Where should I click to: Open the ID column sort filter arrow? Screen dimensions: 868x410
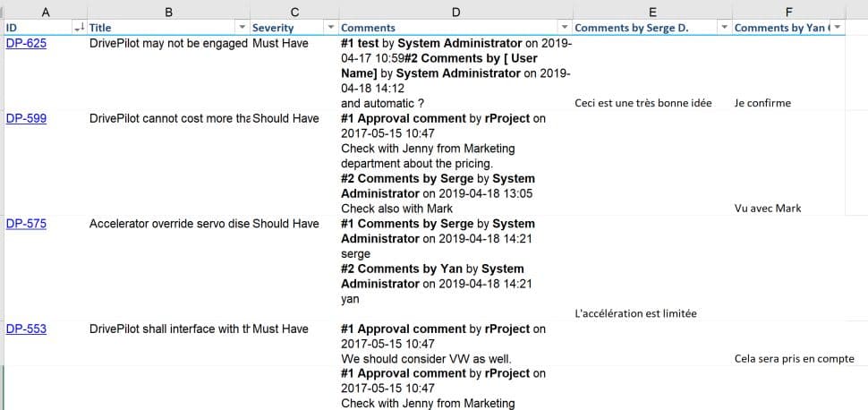[79, 29]
